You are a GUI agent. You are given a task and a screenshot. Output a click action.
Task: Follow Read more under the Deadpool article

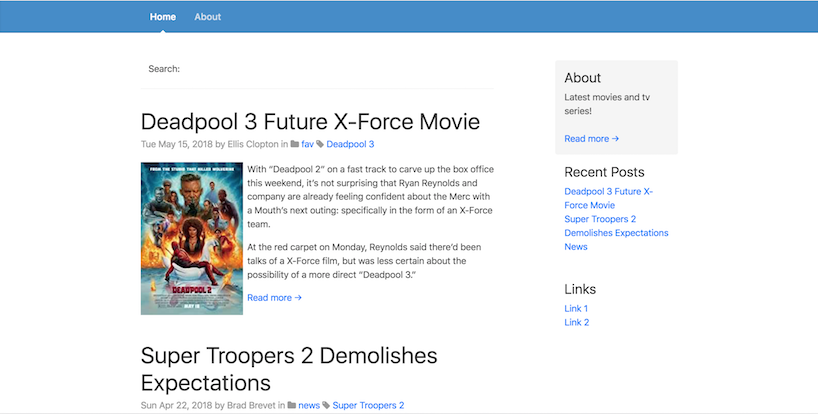(274, 298)
